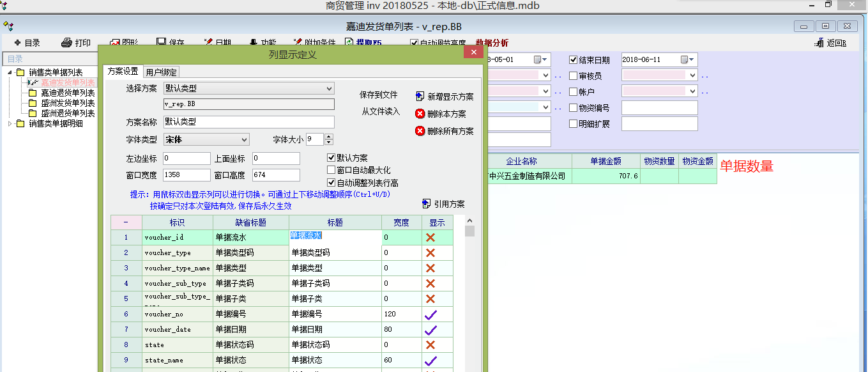Expand the 销售类单据明细 tree node
Screen dimensions: 868x372
click(10, 123)
